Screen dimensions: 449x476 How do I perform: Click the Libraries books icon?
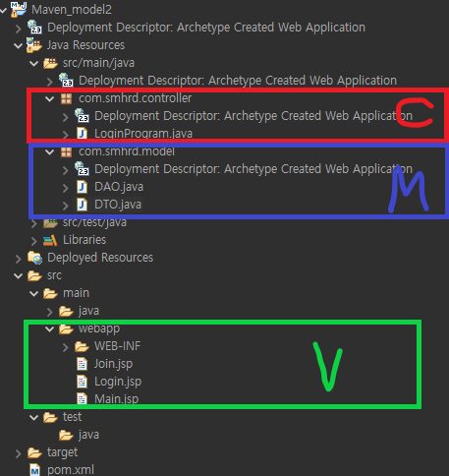[x=50, y=240]
